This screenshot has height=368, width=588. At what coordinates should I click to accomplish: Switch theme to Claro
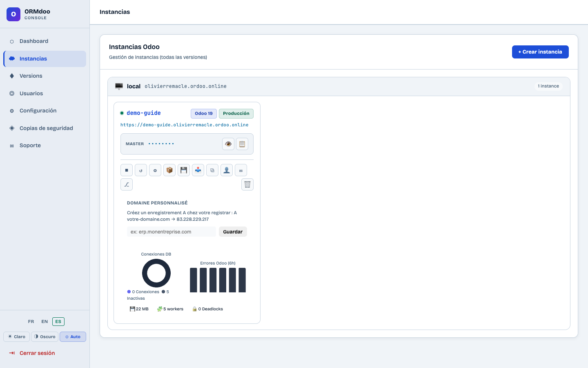(17, 337)
